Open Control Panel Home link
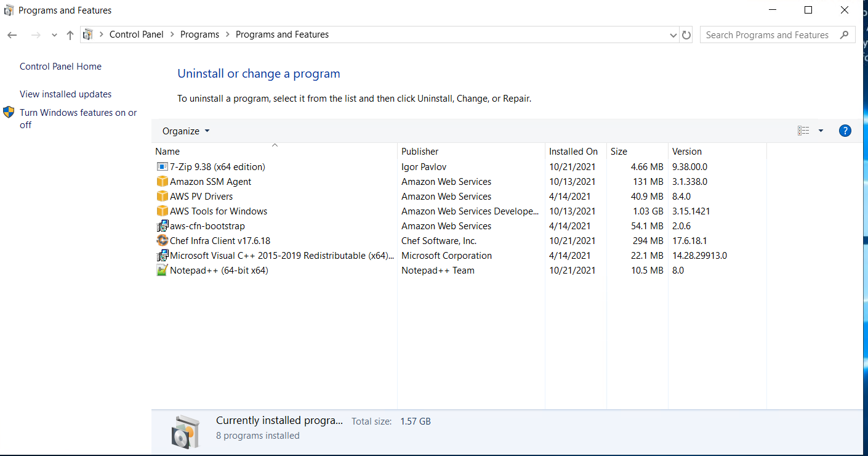This screenshot has height=456, width=868. [60, 67]
